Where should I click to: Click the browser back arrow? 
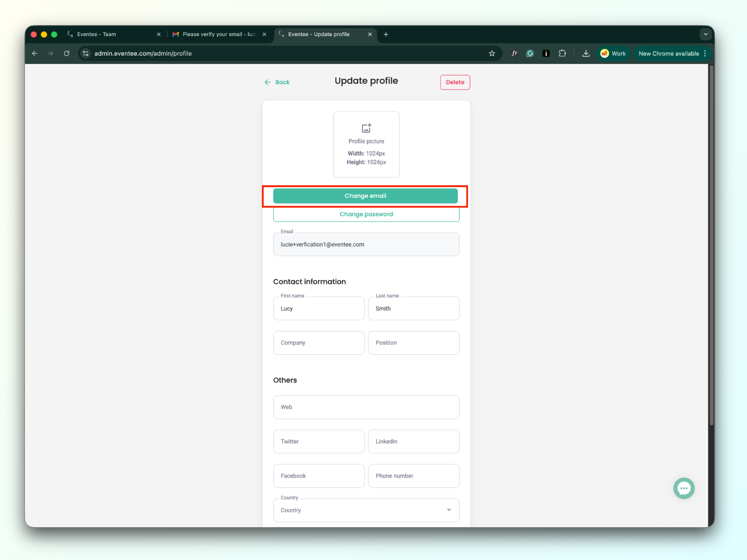tap(35, 54)
